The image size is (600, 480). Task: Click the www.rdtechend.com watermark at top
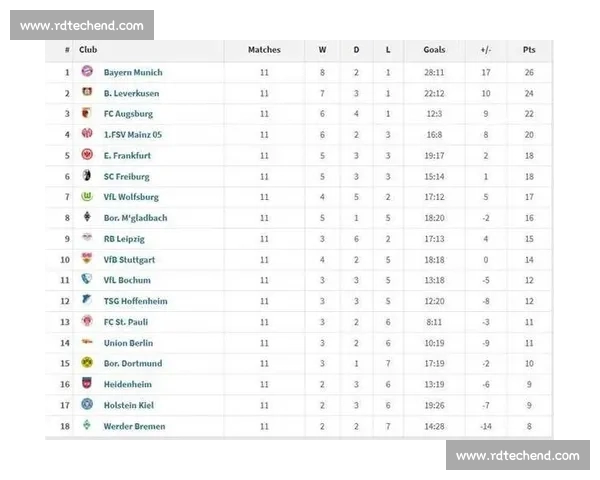click(x=81, y=26)
